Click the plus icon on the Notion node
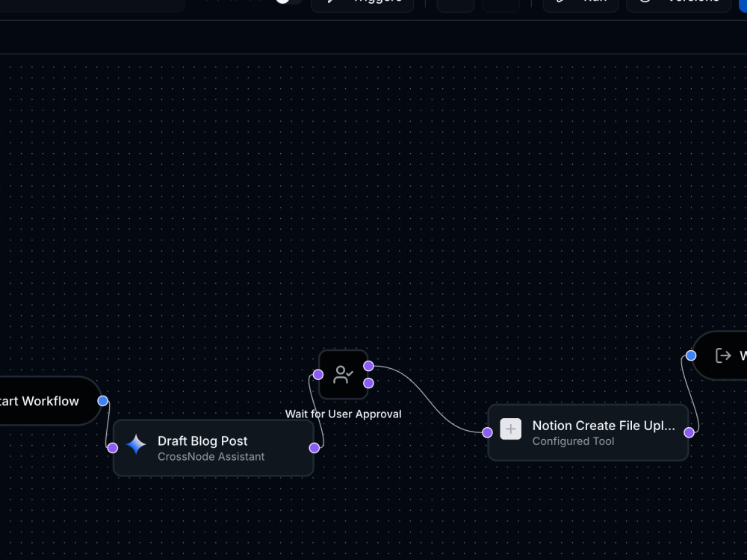Viewport: 747px width, 560px height. 510,429
